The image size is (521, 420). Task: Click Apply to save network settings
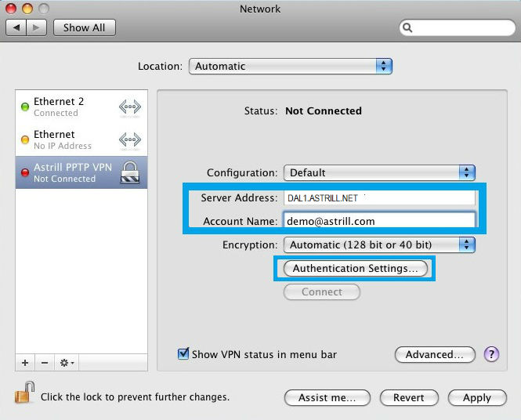[x=477, y=398]
